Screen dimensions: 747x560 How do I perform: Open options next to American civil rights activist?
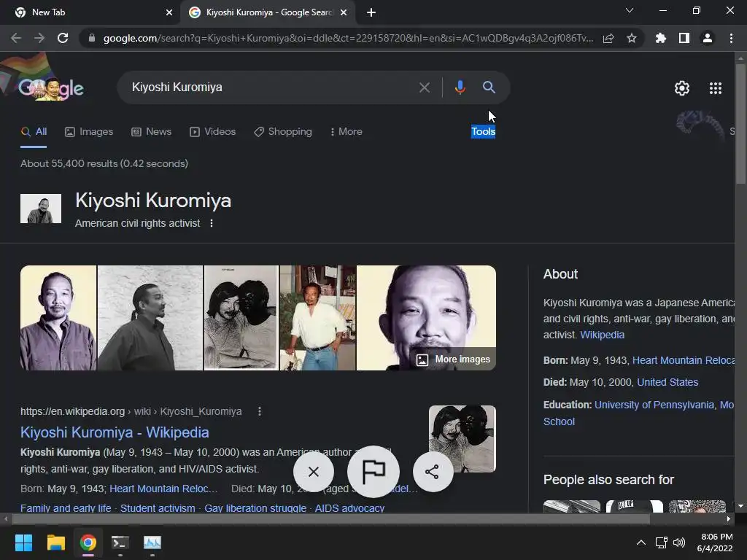point(212,223)
